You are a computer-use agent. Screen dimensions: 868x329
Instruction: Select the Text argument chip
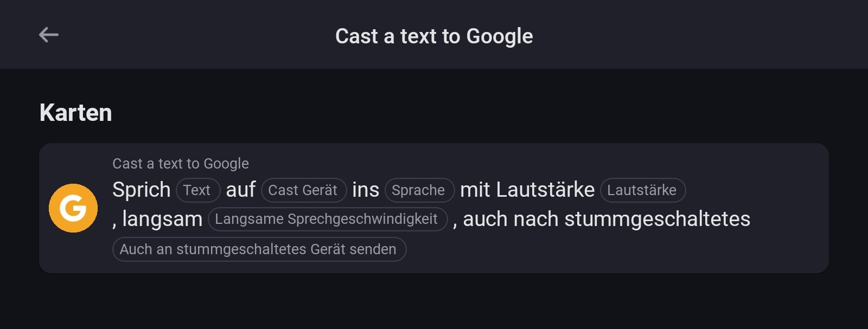(197, 190)
